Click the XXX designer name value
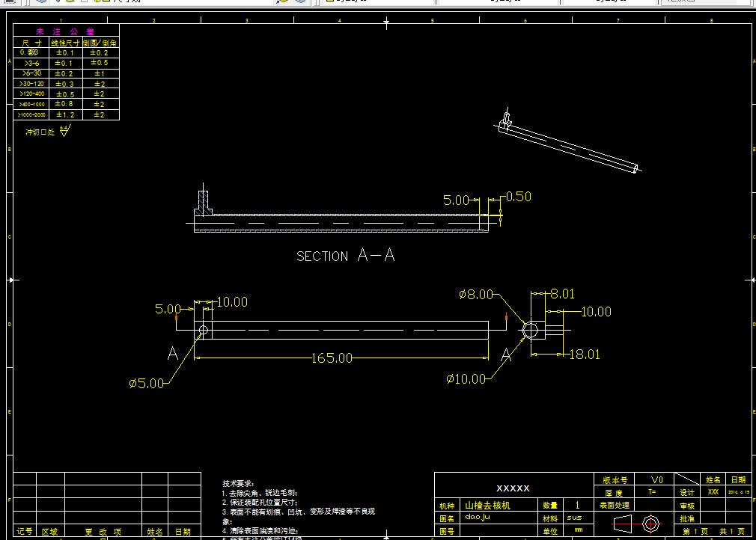The height and width of the screenshot is (540, 756). coord(713,492)
